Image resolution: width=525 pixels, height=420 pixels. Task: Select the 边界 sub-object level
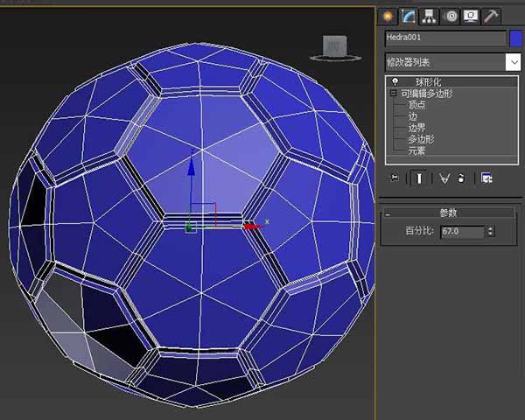(416, 128)
